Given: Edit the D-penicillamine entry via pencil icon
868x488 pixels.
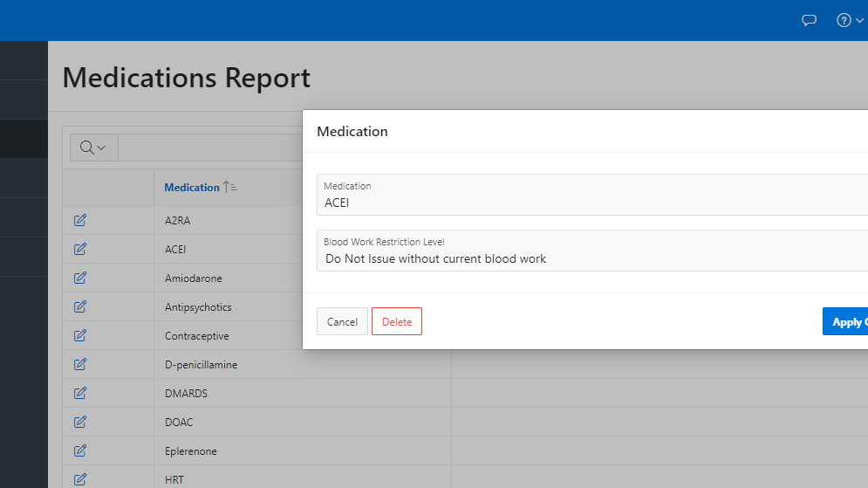Looking at the screenshot, I should tap(80, 365).
